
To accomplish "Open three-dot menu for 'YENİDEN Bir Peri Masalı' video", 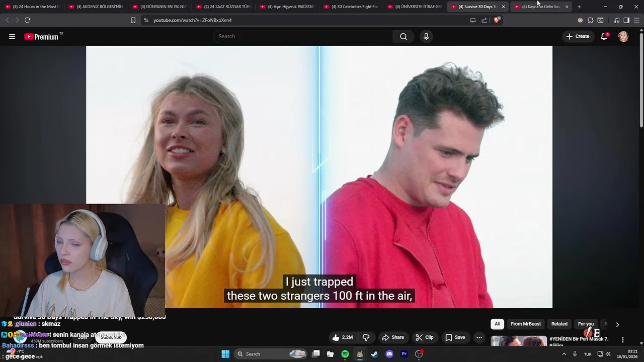I will [x=623, y=340].
